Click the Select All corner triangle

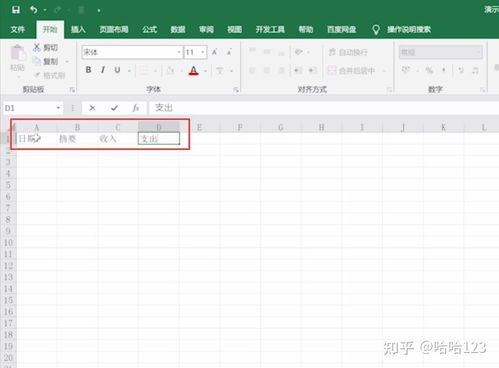click(x=13, y=127)
